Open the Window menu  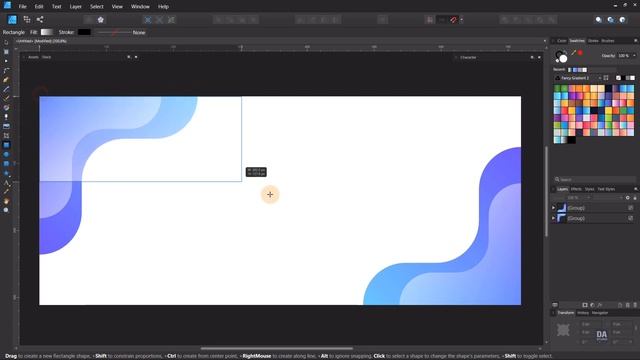[x=140, y=7]
